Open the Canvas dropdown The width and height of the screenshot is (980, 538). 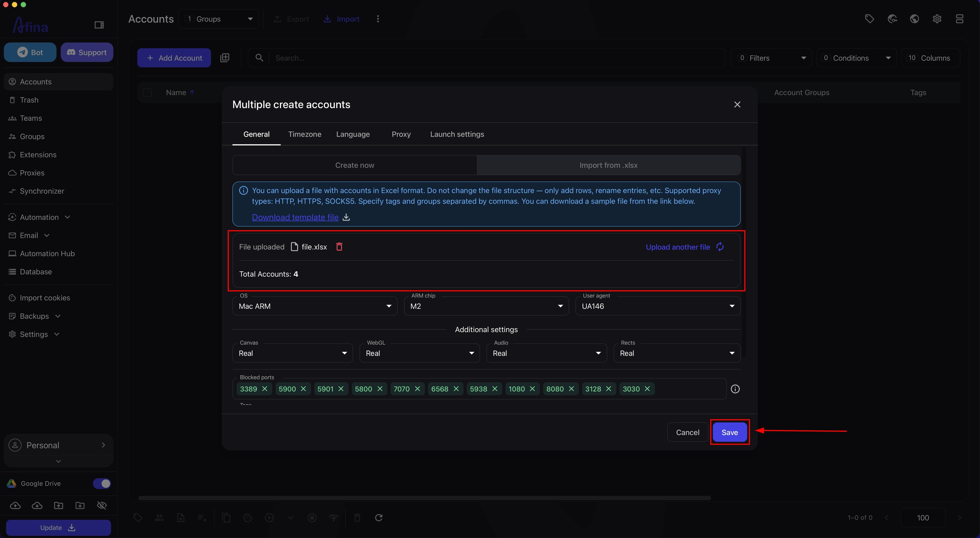(x=292, y=353)
